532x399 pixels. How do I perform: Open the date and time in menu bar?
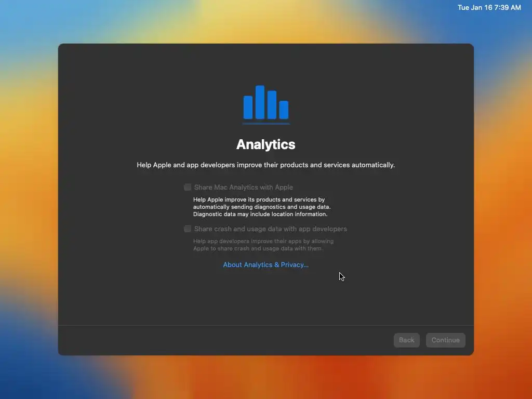(489, 7)
